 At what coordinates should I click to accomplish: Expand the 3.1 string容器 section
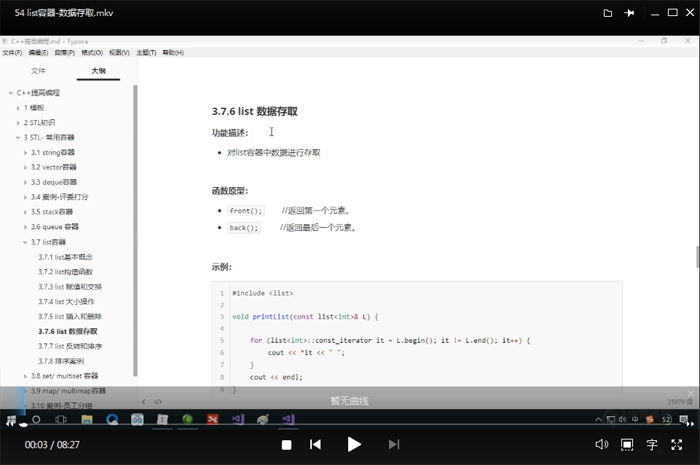coord(25,153)
